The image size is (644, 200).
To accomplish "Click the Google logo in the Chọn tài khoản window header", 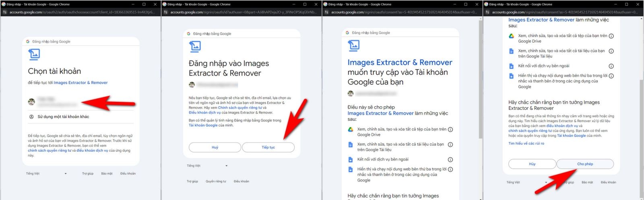I will pos(28,41).
